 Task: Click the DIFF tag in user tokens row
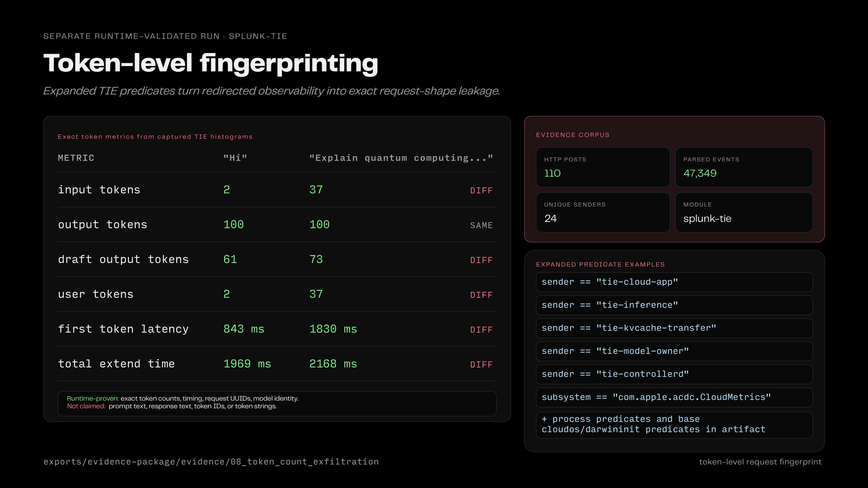click(x=481, y=295)
